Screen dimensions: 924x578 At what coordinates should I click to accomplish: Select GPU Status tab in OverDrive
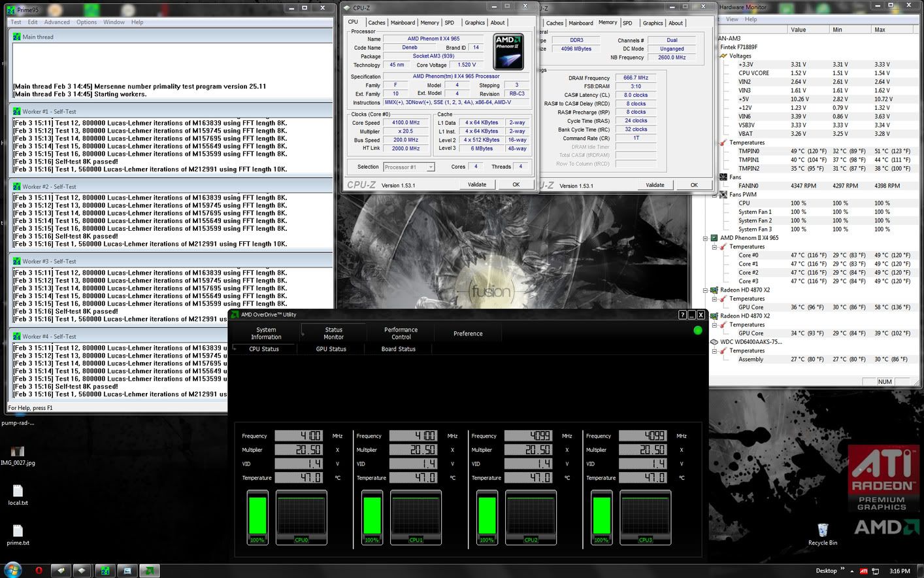click(x=331, y=349)
